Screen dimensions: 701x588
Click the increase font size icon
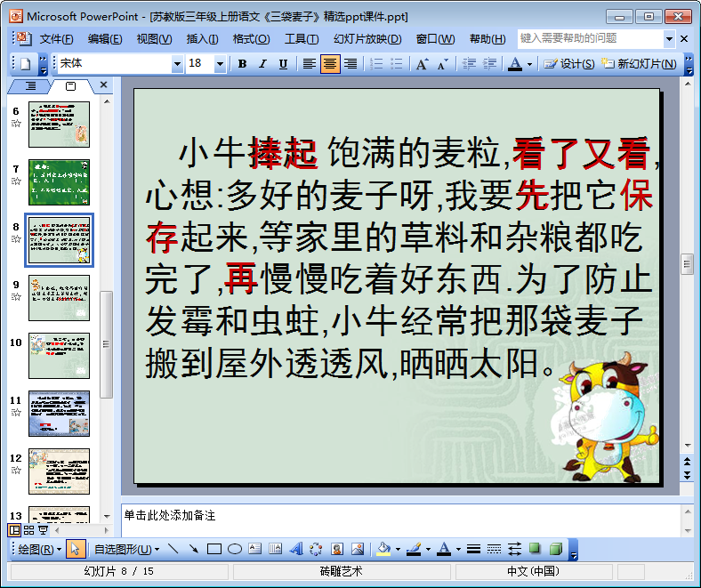(422, 64)
